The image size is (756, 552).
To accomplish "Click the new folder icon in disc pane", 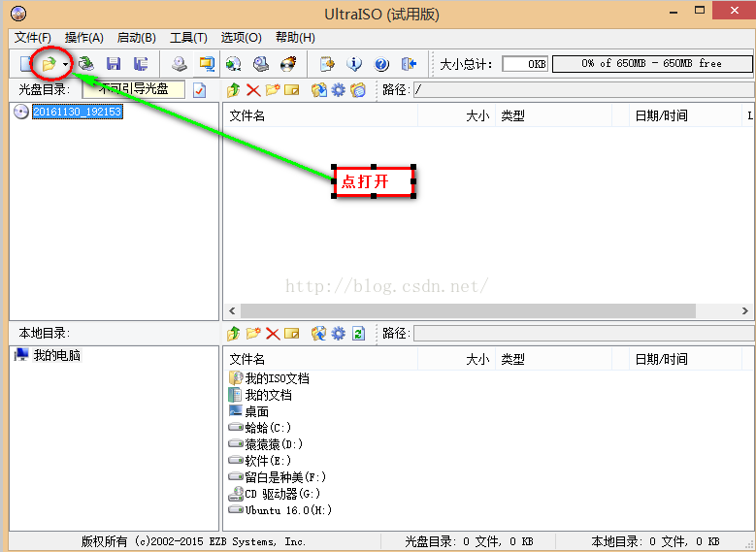I will 273,89.
